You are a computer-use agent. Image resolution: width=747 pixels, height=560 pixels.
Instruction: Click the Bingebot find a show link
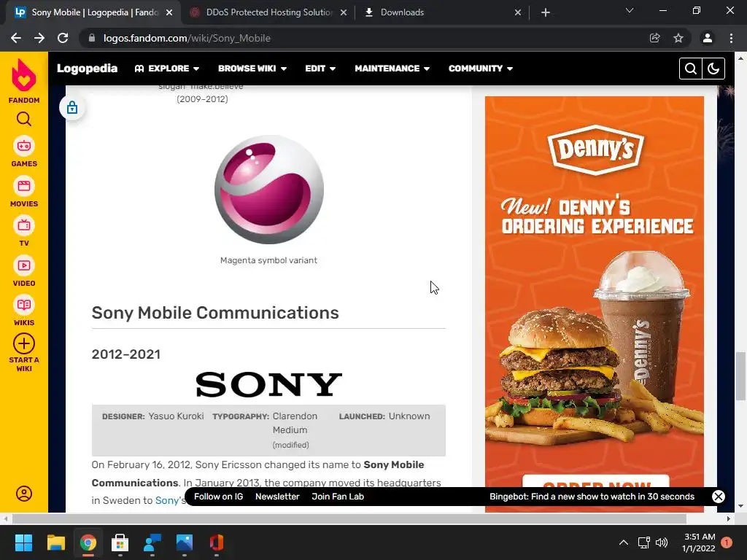(592, 497)
